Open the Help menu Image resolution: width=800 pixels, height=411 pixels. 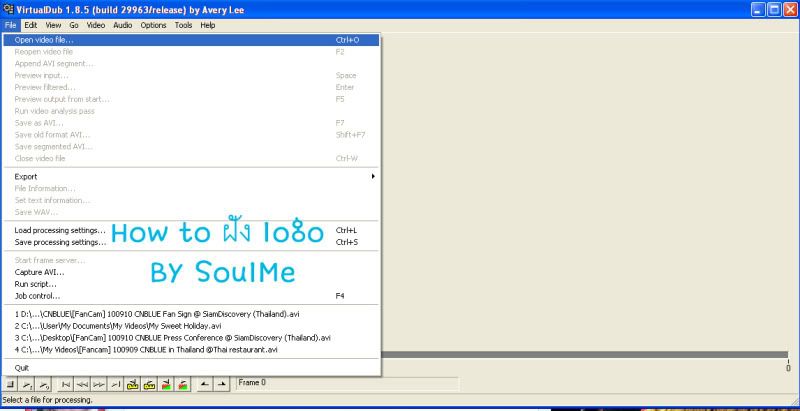(208, 25)
